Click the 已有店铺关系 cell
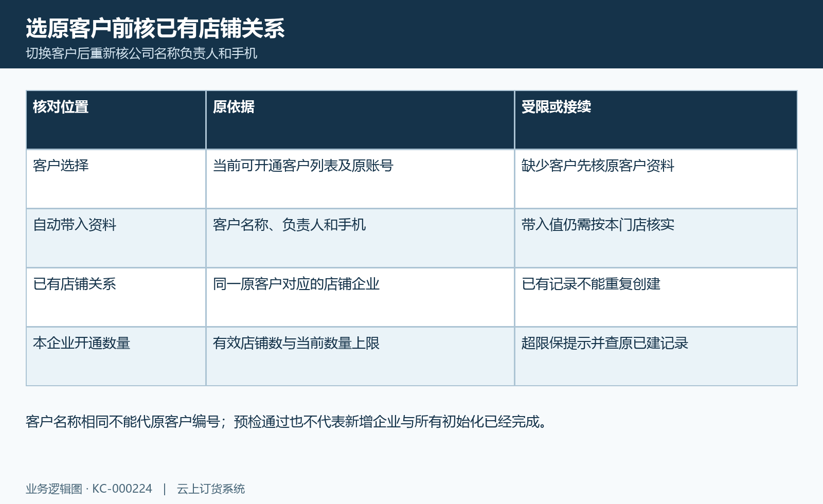Screen dimensions: 823x504 (x=116, y=297)
